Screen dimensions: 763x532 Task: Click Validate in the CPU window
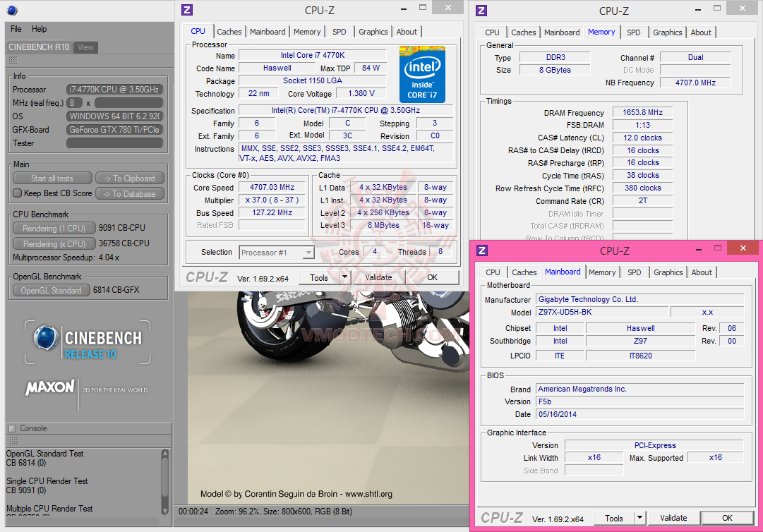pyautogui.click(x=378, y=278)
